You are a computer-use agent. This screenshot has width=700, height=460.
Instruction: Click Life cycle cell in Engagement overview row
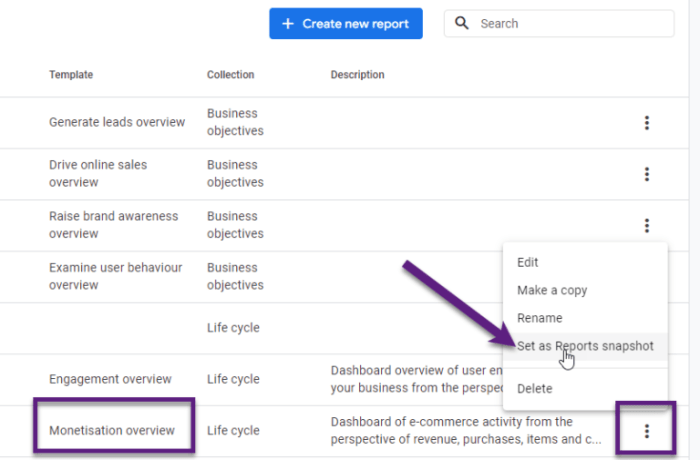(x=233, y=379)
